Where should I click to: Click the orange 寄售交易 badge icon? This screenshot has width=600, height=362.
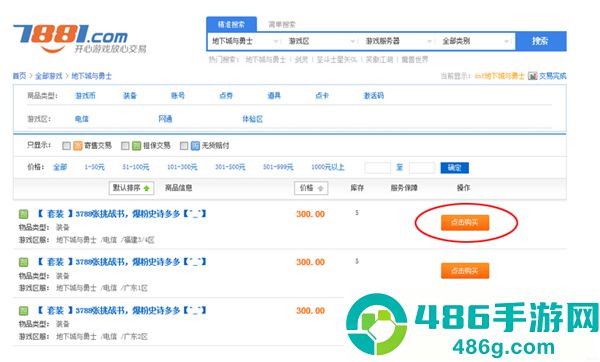coord(78,146)
